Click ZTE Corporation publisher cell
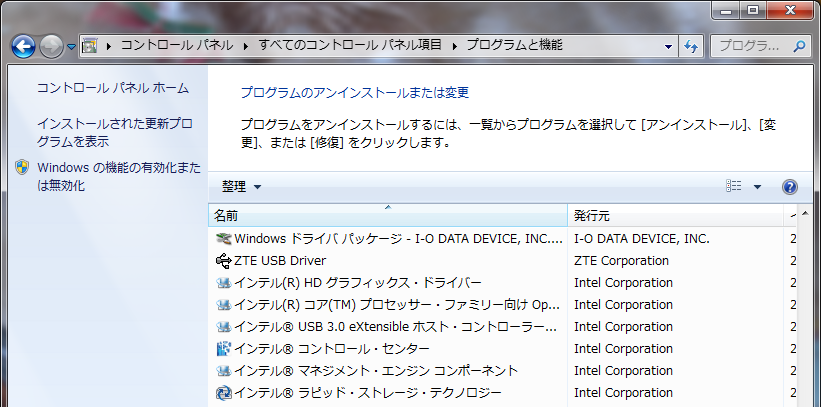Screen dimensions: 821x407 pos(622,261)
